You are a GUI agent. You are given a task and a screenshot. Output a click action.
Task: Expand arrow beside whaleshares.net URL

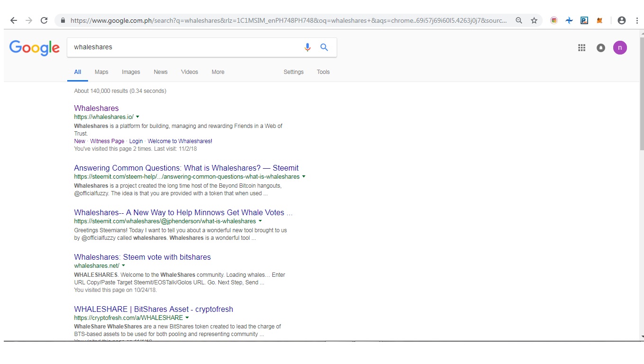click(x=123, y=265)
